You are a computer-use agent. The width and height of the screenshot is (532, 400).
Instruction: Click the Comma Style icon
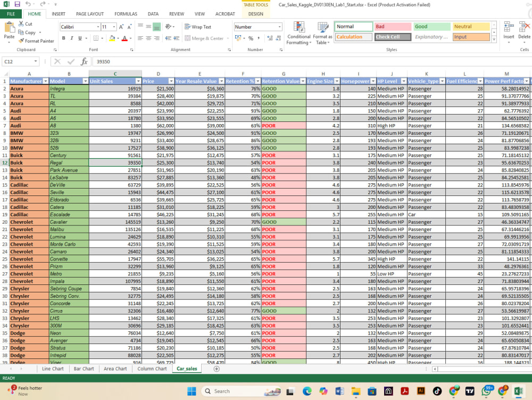(x=259, y=38)
